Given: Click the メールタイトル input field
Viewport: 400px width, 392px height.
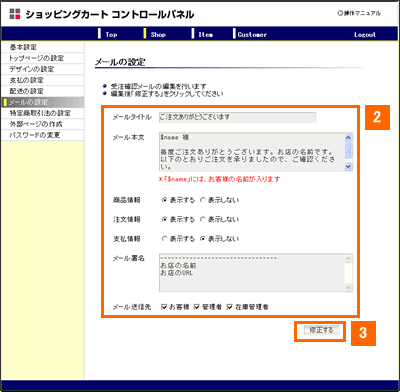Looking at the screenshot, I should (237, 117).
